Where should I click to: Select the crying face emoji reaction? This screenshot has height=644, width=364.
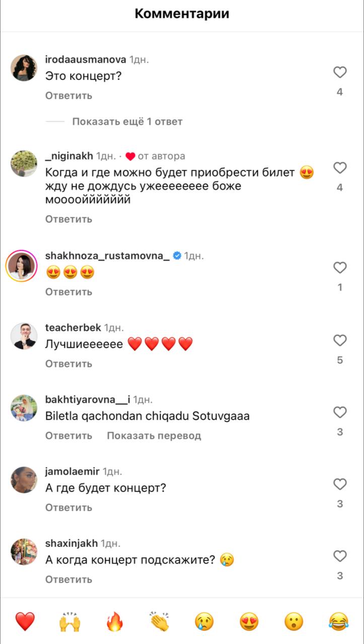(204, 622)
